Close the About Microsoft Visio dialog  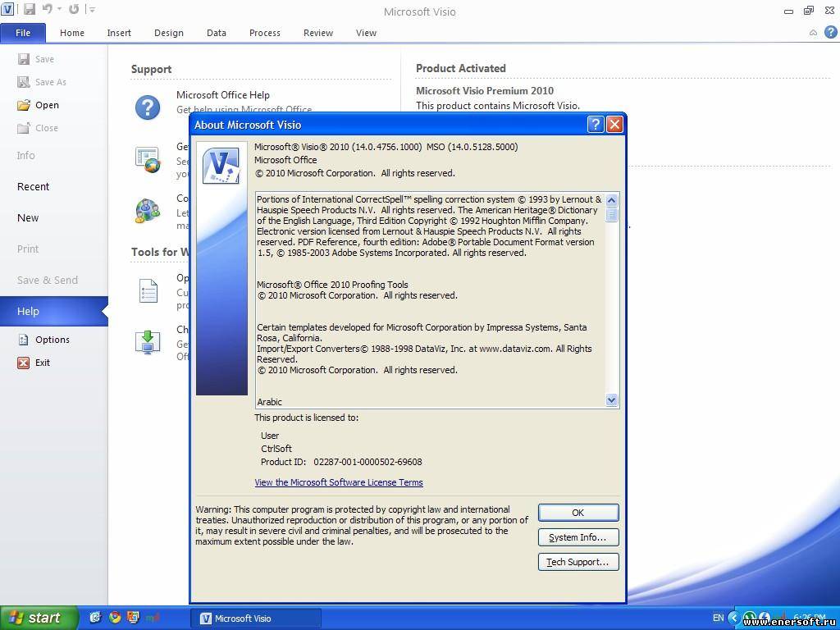(614, 125)
